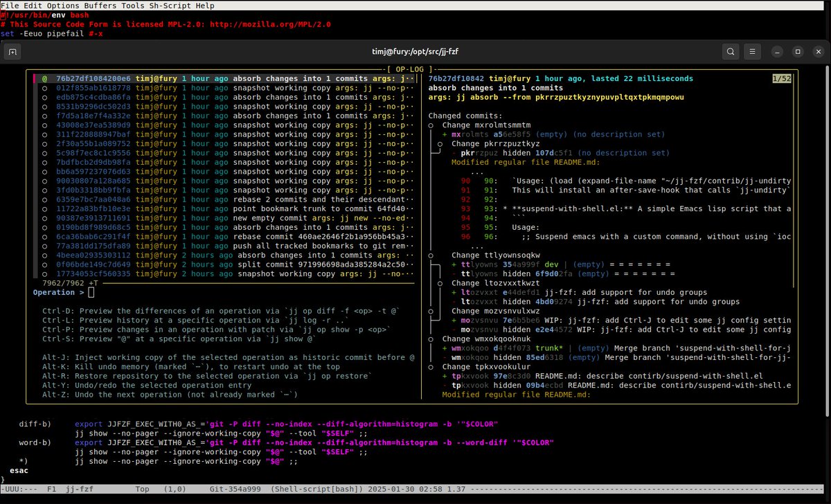Click 'Change mxrolmtsmmtm' in the preview
This screenshot has height=504, width=831.
point(487,125)
